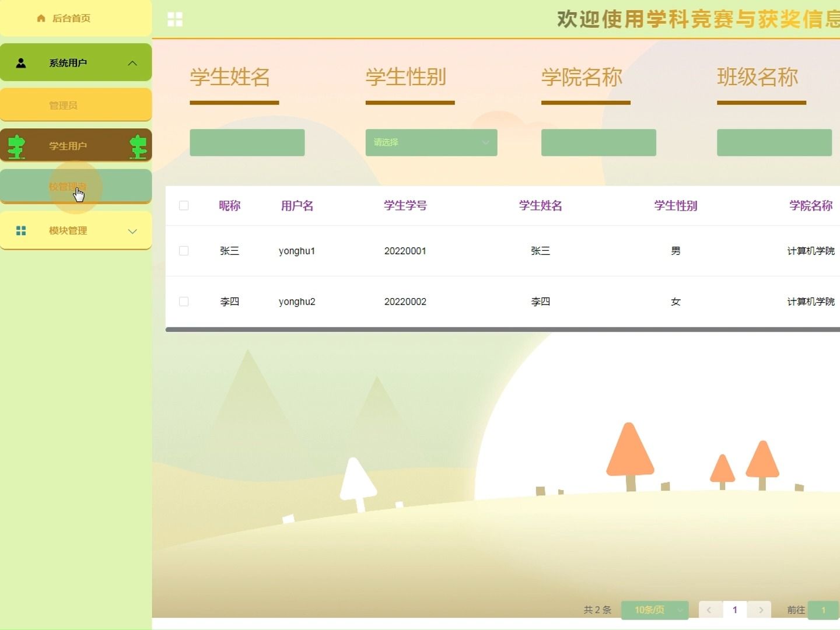Click the next page arrow in pagination
The width and height of the screenshot is (840, 630).
click(x=759, y=610)
